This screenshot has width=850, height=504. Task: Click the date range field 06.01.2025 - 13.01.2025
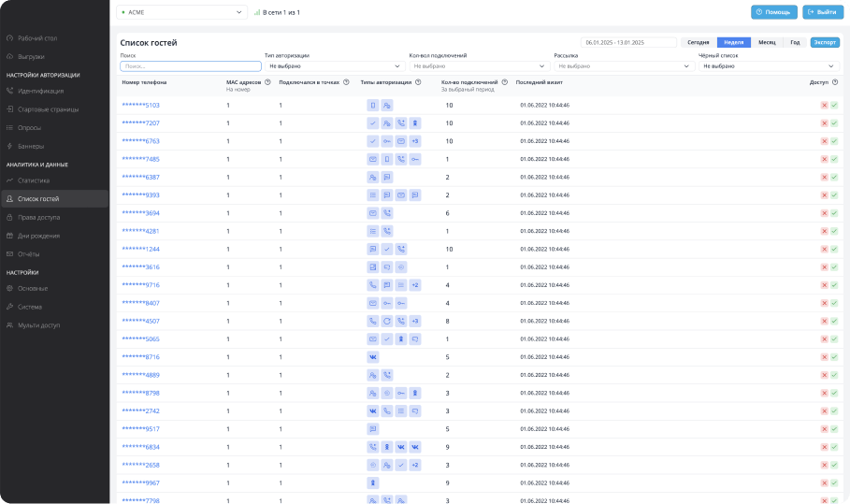coord(627,42)
